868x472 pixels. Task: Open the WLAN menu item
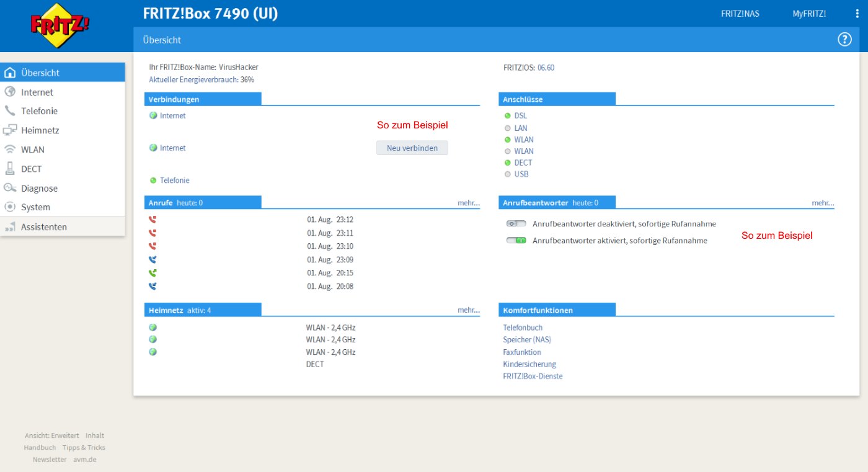coord(62,149)
